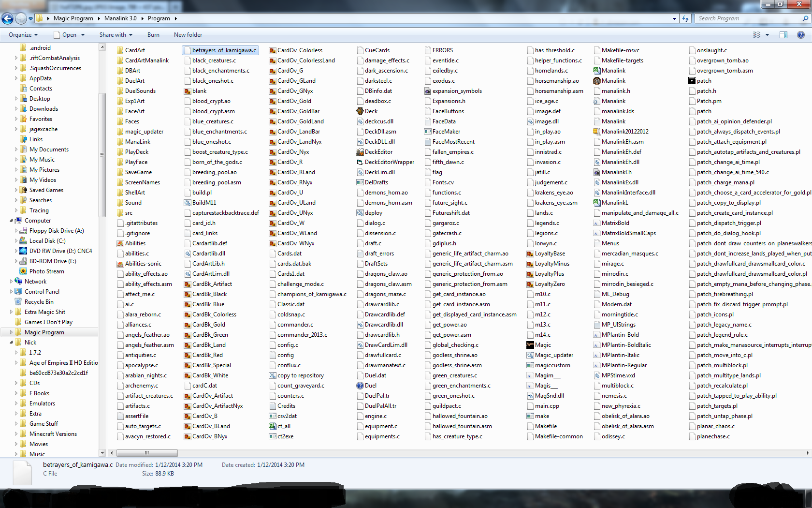Click the horizontal scrollbar thumb in file list
812x508 pixels.
(x=147, y=453)
